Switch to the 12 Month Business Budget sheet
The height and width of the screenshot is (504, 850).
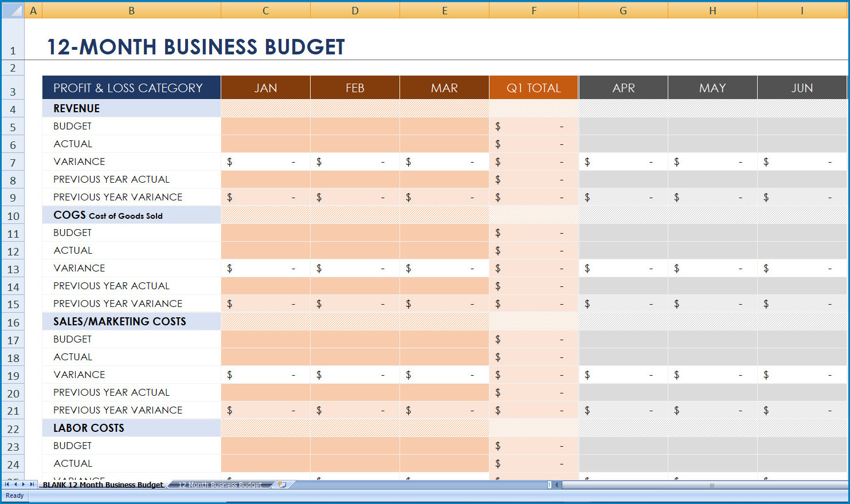(x=220, y=485)
